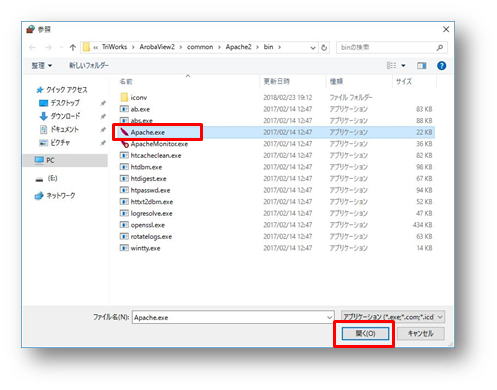The image size is (497, 390).
Task: Select Apache.exe file
Action: click(147, 132)
